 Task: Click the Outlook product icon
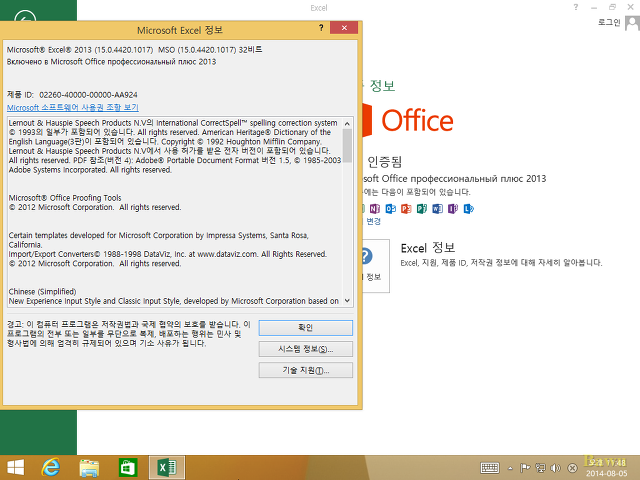point(391,209)
